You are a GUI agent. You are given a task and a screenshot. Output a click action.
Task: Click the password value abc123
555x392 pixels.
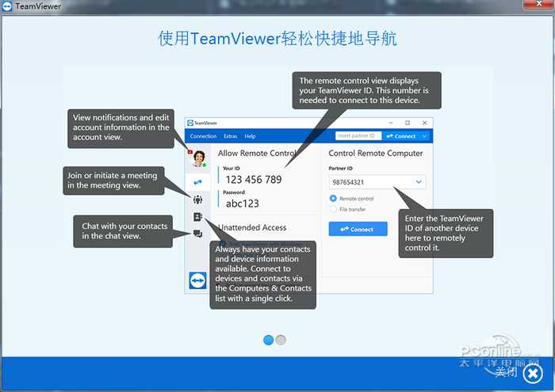pos(243,204)
